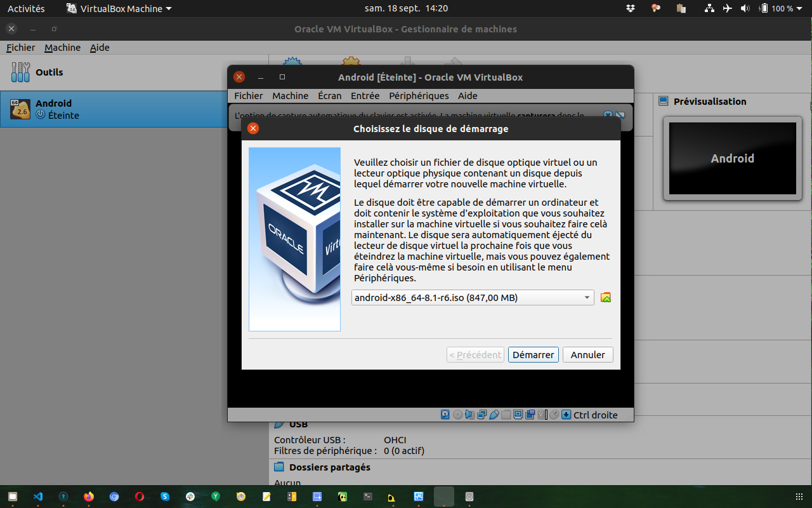Click the optical disk status icon
812x508 pixels.
[457, 415]
